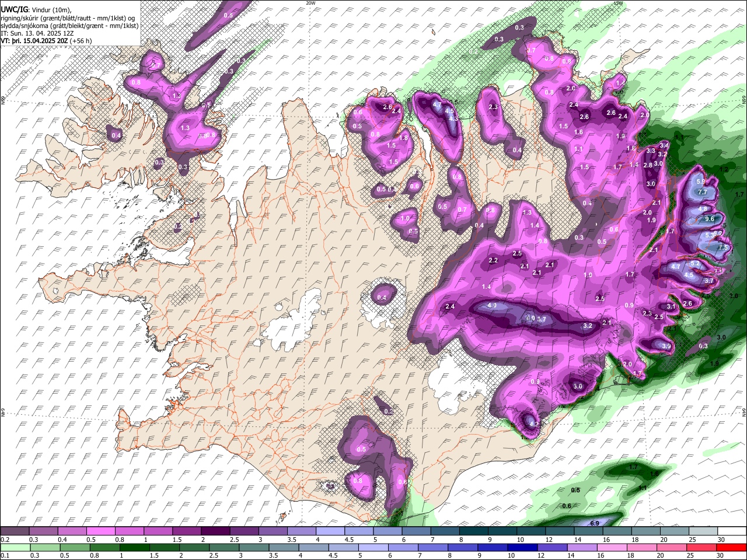Select the 3.9 value on the southeast coast
747x560 pixels.
[666, 346]
